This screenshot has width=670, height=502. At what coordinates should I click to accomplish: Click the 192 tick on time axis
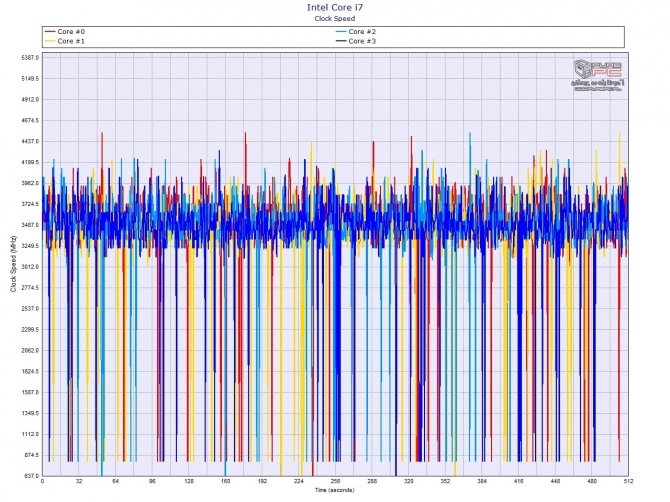click(262, 481)
